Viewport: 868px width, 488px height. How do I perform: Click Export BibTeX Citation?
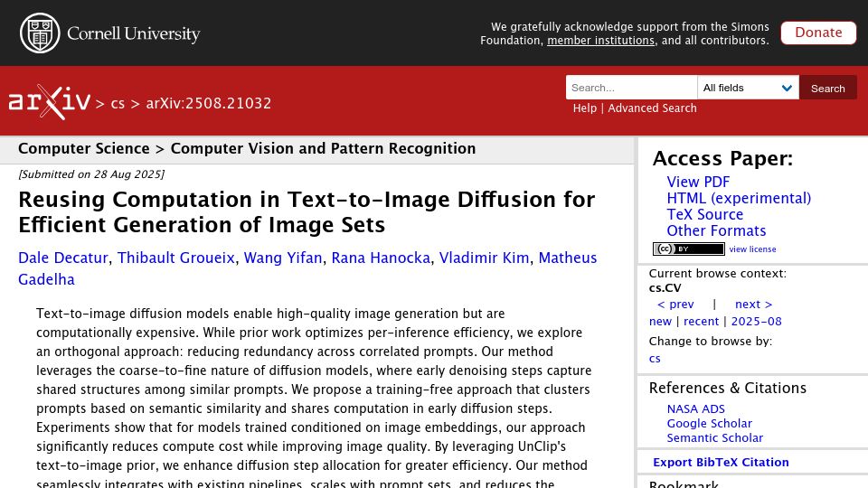(721, 462)
